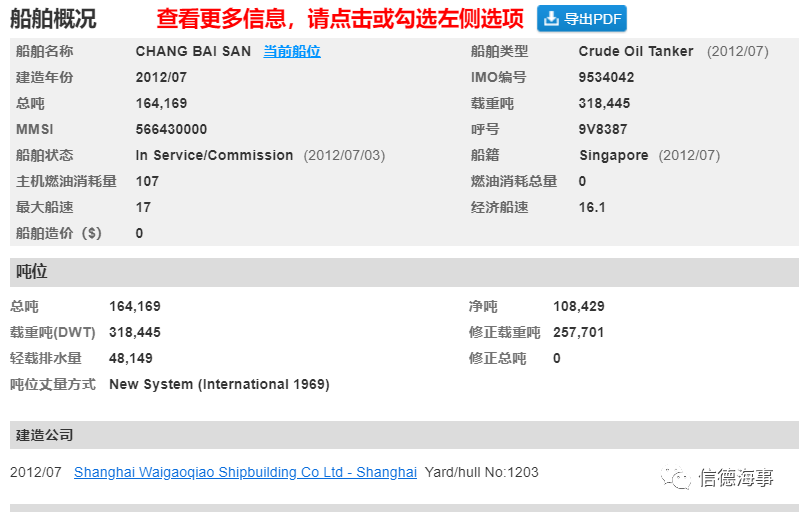This screenshot has width=799, height=512.
Task: Click the call sign 9V8387
Action: click(x=603, y=129)
